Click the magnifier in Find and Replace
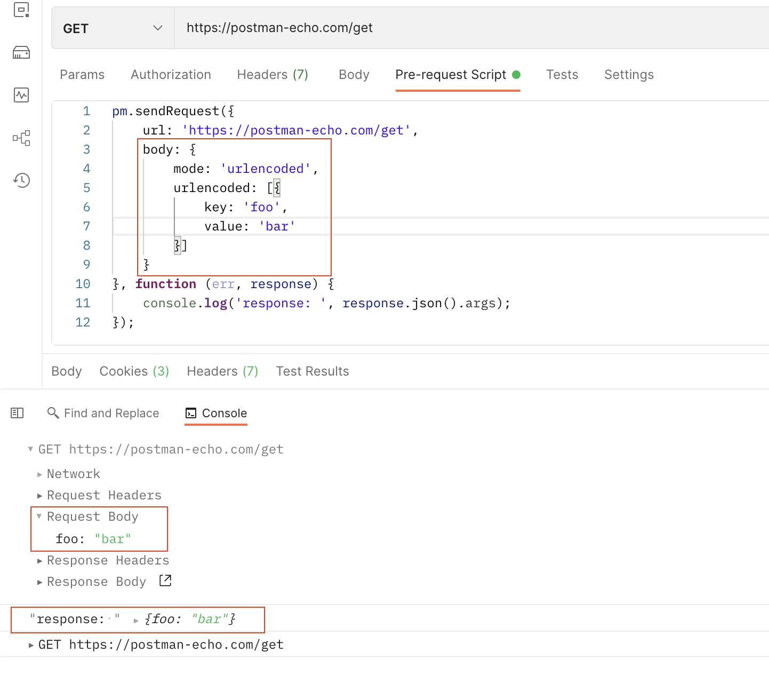 (x=53, y=412)
